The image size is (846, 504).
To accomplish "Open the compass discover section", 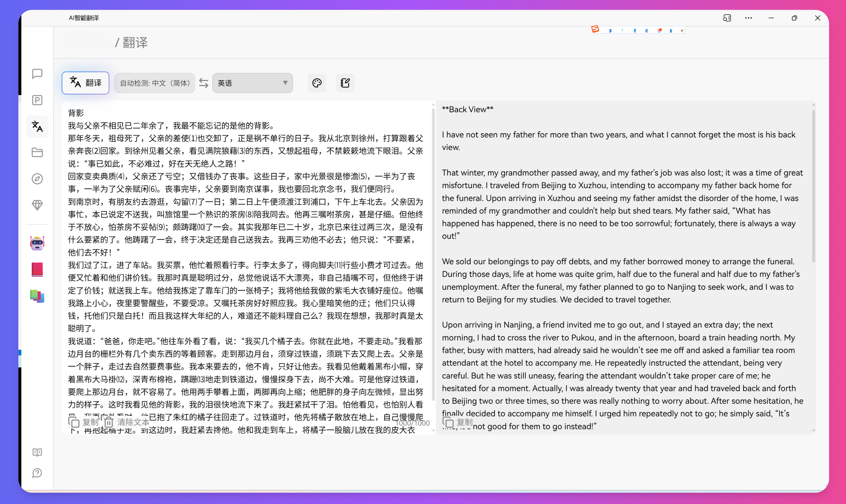I will coord(37,179).
